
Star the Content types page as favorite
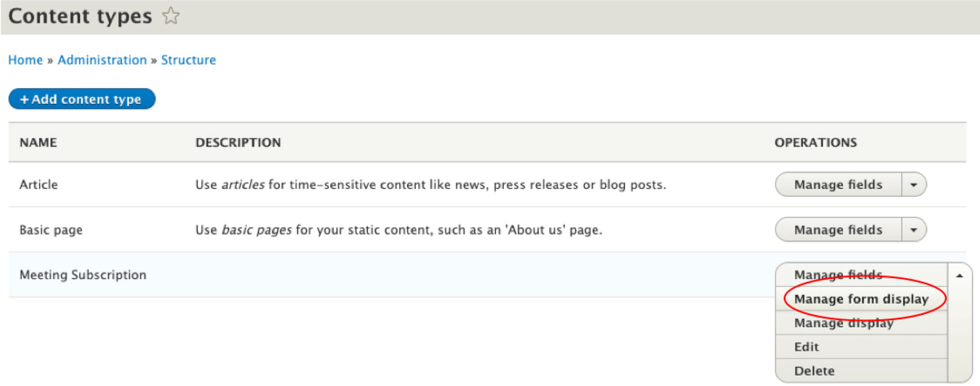click(170, 16)
